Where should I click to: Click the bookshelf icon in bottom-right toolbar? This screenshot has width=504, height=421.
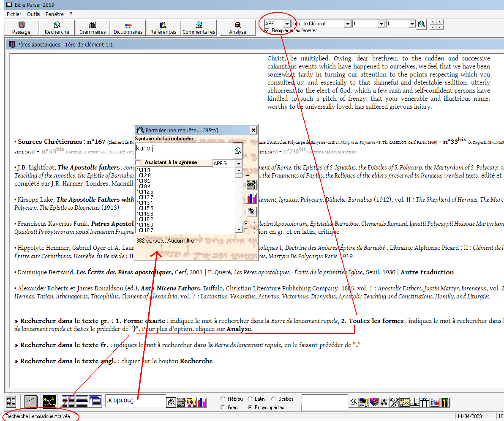pyautogui.click(x=435, y=402)
